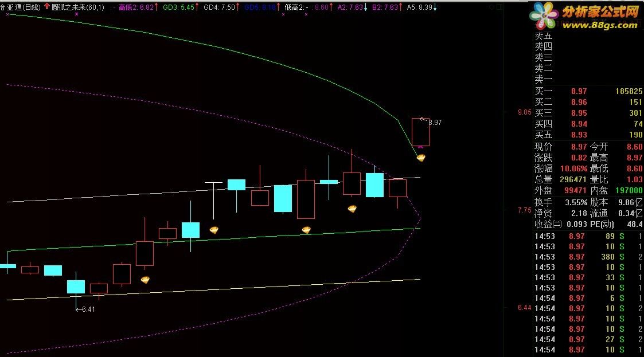Click the 8.97 high price label on the chart
The width and height of the screenshot is (644, 357).
435,122
